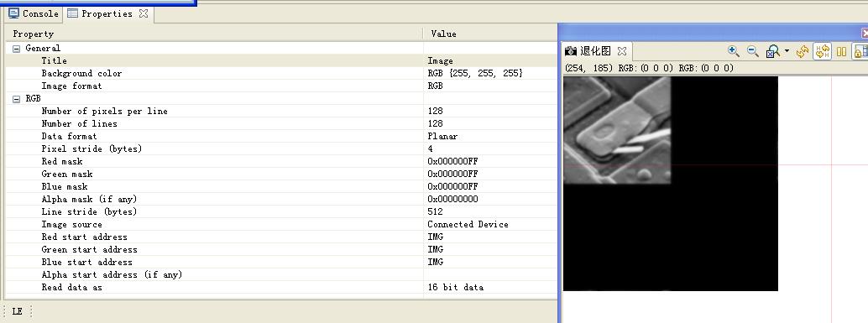Select the Data format property label
This screenshot has width=868, height=323.
click(69, 136)
